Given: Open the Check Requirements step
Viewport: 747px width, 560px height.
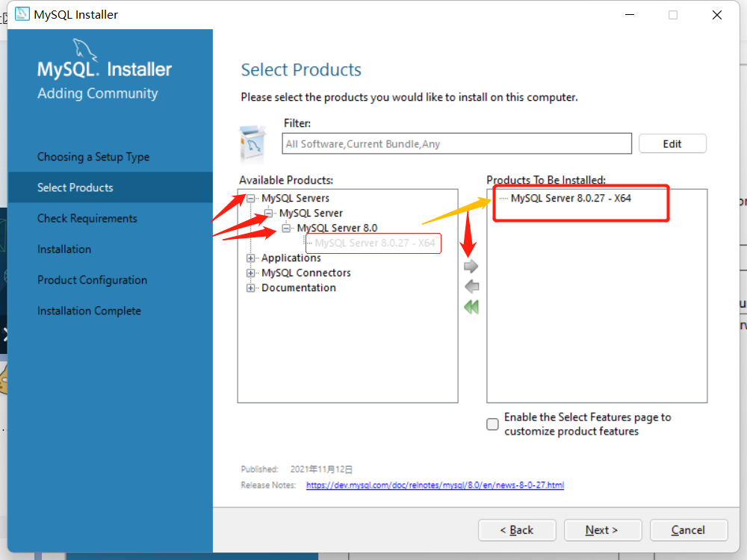Looking at the screenshot, I should click(x=87, y=218).
